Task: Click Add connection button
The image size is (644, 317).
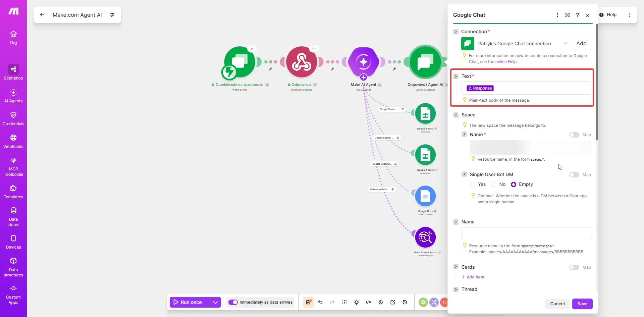Action: (x=581, y=44)
